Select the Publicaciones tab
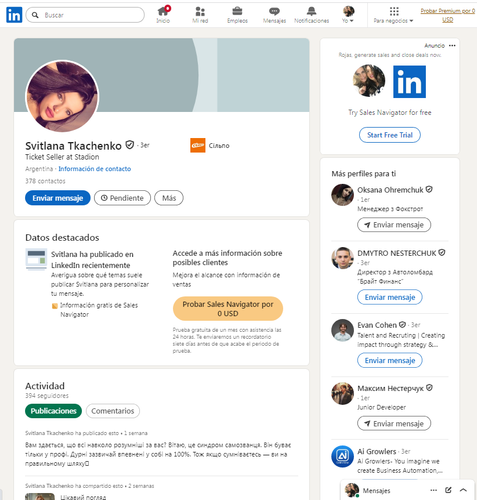 (53, 411)
